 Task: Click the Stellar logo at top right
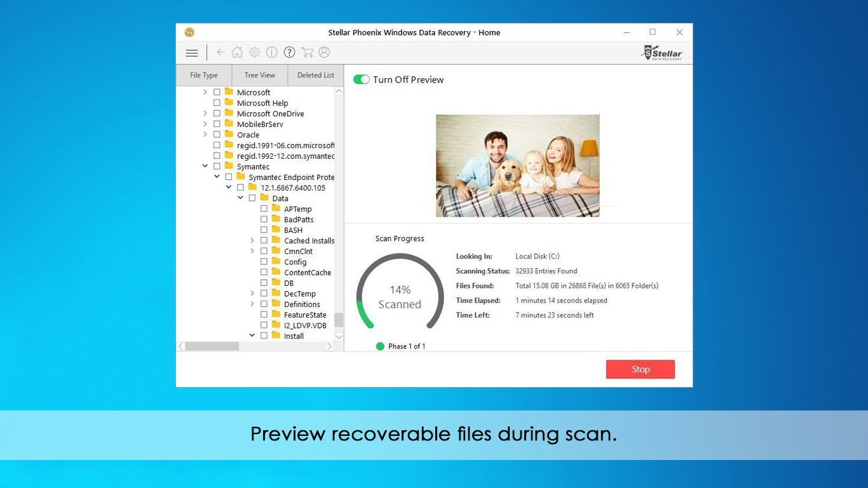tap(662, 53)
